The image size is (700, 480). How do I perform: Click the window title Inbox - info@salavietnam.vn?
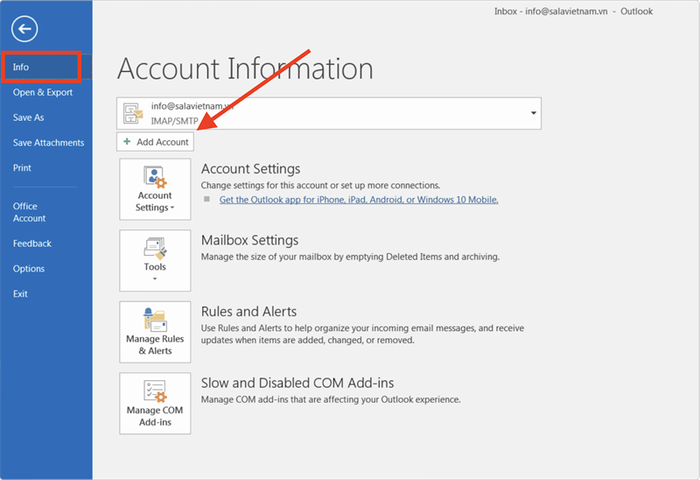click(551, 11)
